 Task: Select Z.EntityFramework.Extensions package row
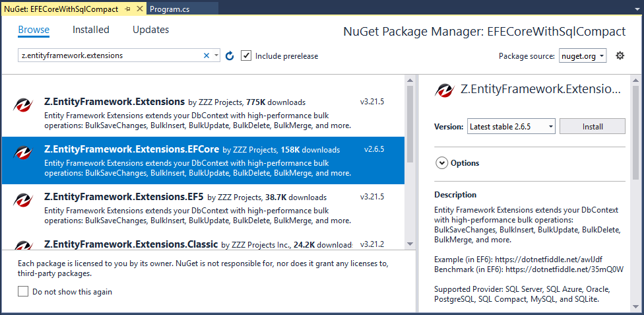(203, 114)
